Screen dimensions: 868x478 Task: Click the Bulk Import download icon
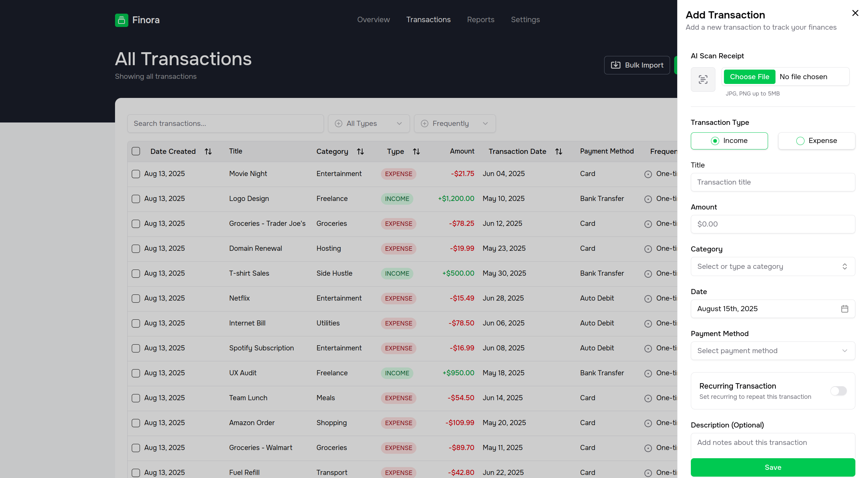click(x=615, y=65)
